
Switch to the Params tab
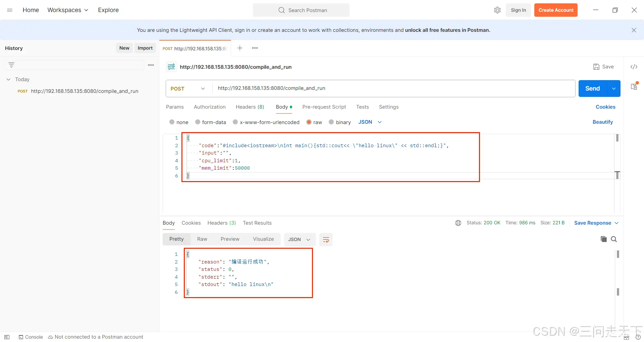(175, 107)
